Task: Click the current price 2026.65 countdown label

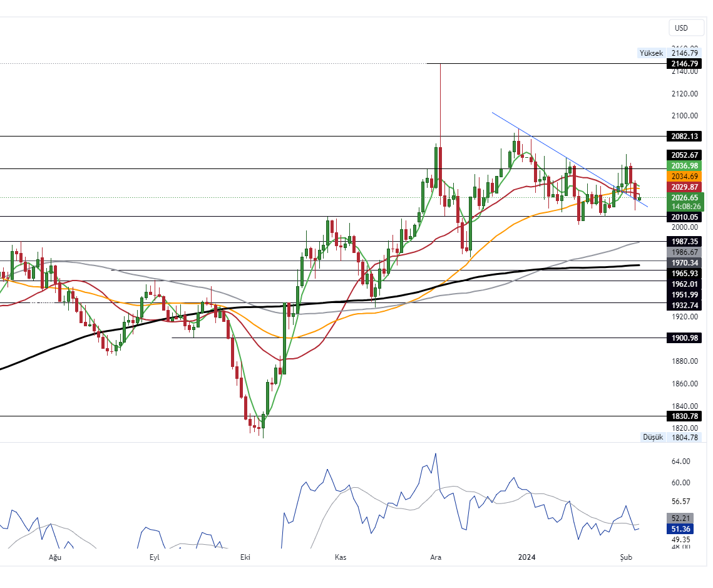Action: tap(684, 202)
